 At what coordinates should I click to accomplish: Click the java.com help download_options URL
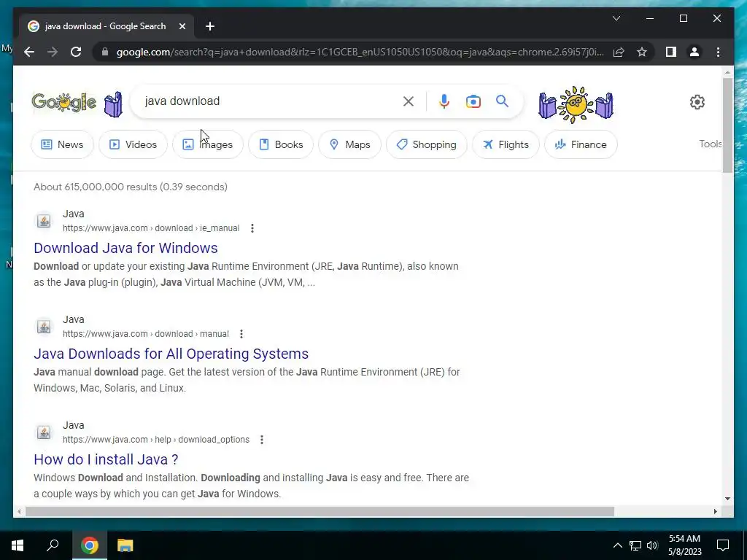(156, 440)
